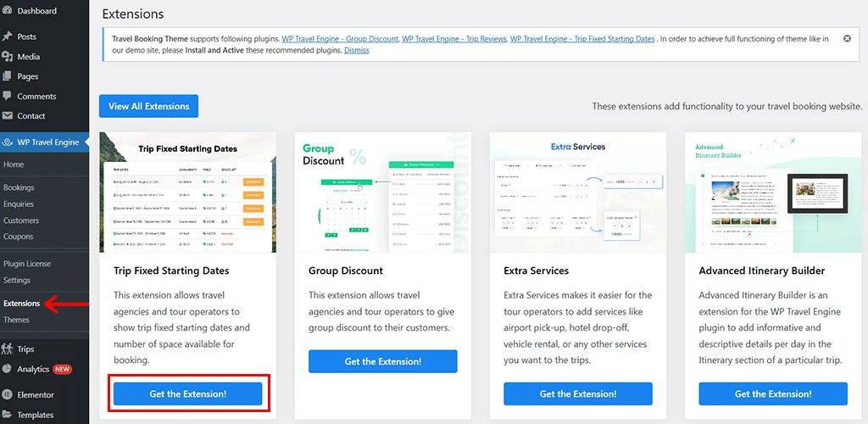Click the Dismiss link in the notice
Viewport: 868px width, 424px height.
click(357, 50)
